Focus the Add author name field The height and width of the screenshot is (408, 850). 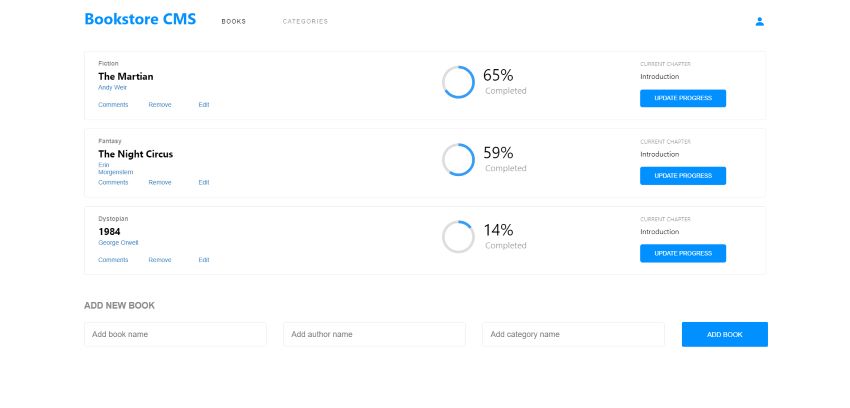coord(374,334)
